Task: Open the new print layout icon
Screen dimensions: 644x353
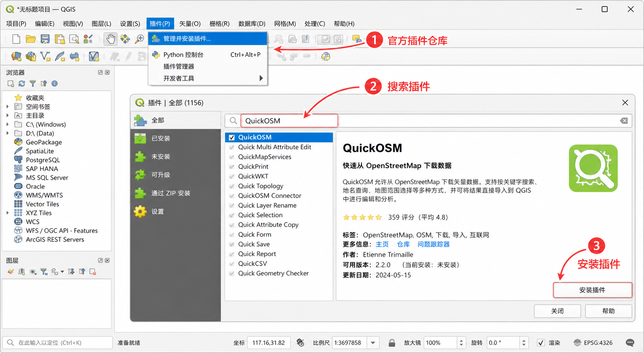Action: click(x=60, y=39)
